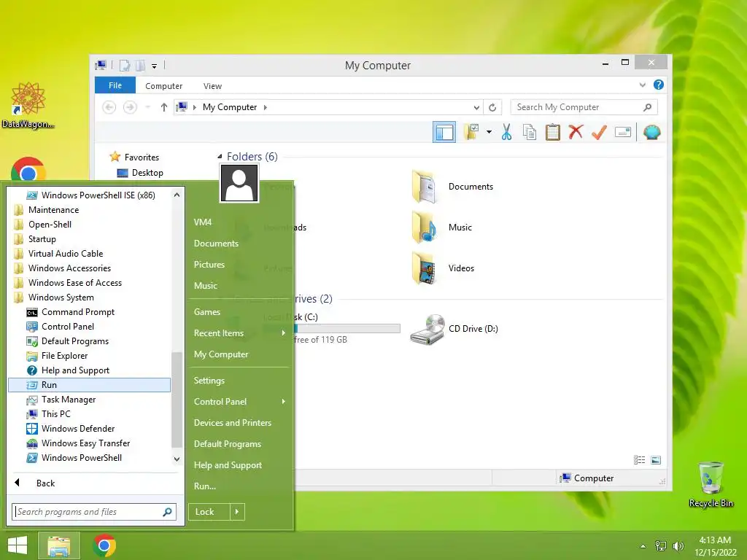The image size is (747, 560).
Task: Select Desktop under Favorites
Action: pos(139,173)
